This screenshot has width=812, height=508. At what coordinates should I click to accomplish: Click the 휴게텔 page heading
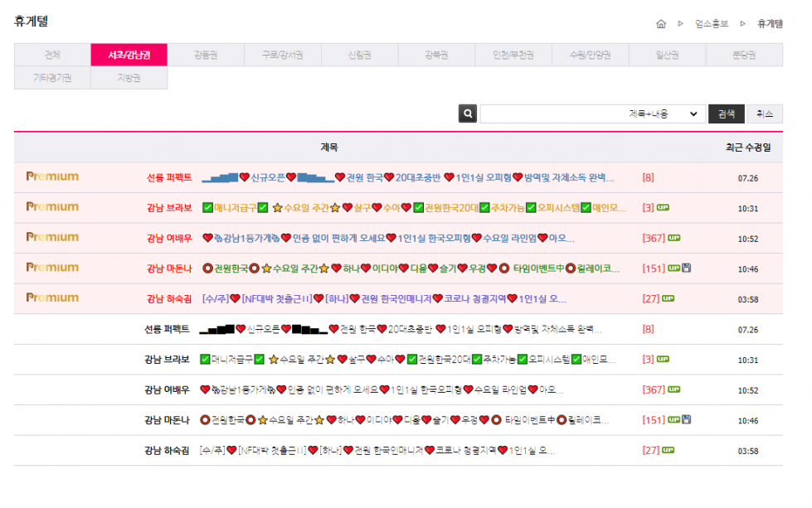(31, 22)
